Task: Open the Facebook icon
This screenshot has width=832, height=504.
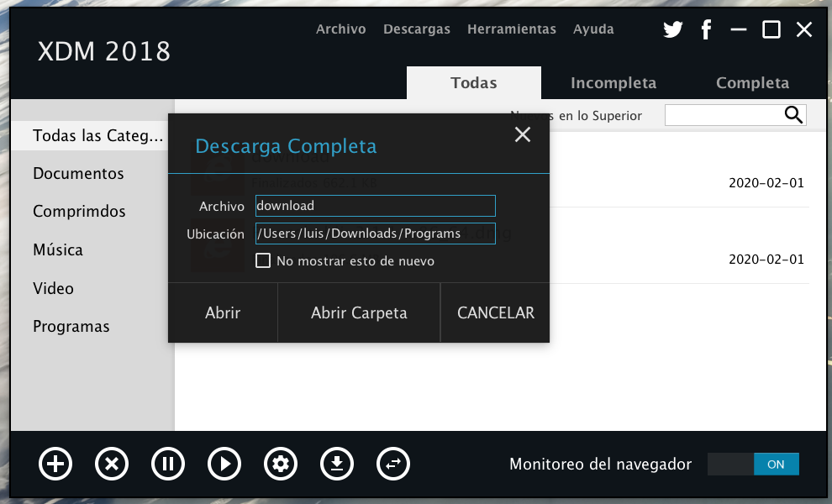Action: (706, 29)
